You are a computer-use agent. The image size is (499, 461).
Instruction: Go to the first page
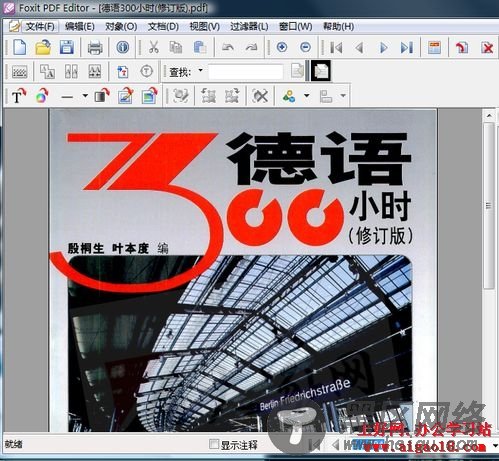(x=336, y=48)
